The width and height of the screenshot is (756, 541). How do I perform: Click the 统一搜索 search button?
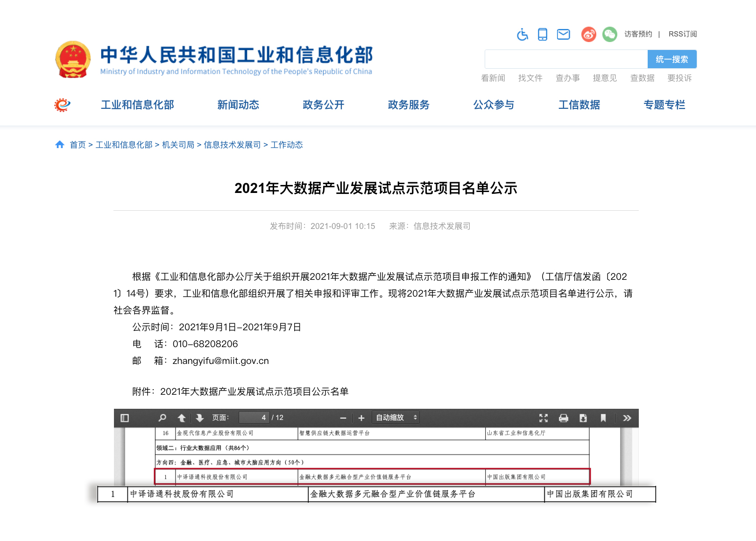pos(672,59)
